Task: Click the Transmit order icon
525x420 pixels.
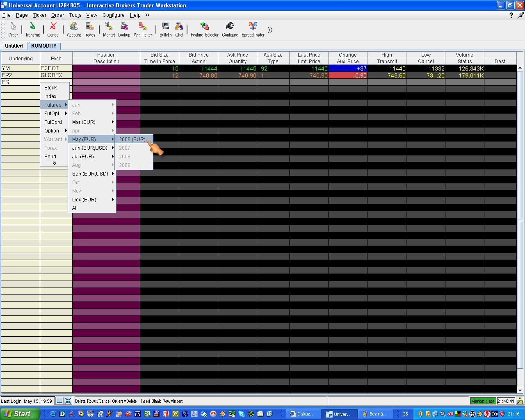Action: click(32, 30)
